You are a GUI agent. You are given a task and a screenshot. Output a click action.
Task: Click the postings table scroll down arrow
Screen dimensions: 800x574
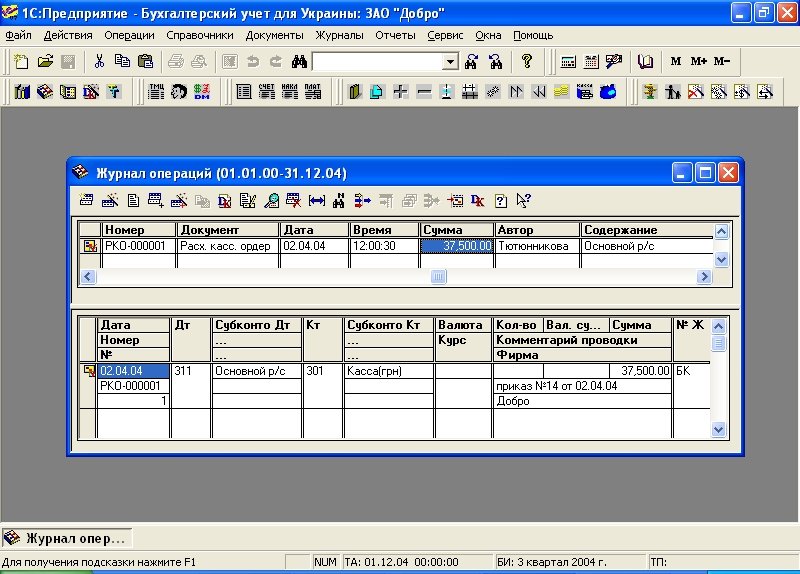coord(718,430)
